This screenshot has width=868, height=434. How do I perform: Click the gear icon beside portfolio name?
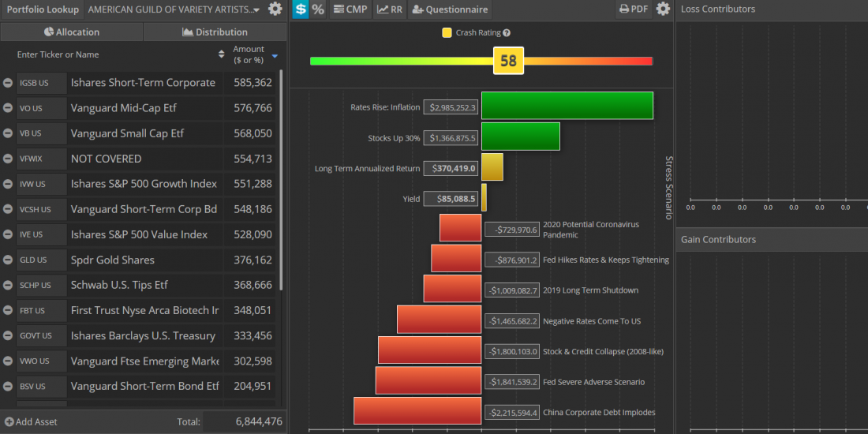click(275, 9)
